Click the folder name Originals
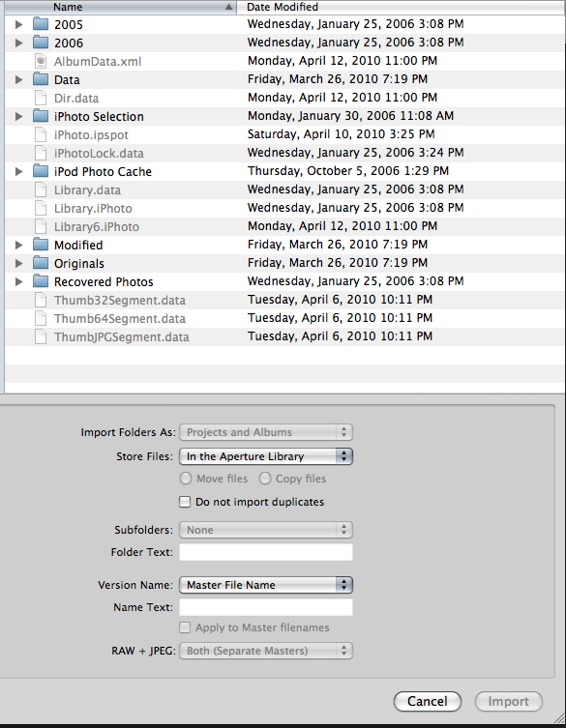Viewport: 566px width, 728px height. click(x=79, y=264)
